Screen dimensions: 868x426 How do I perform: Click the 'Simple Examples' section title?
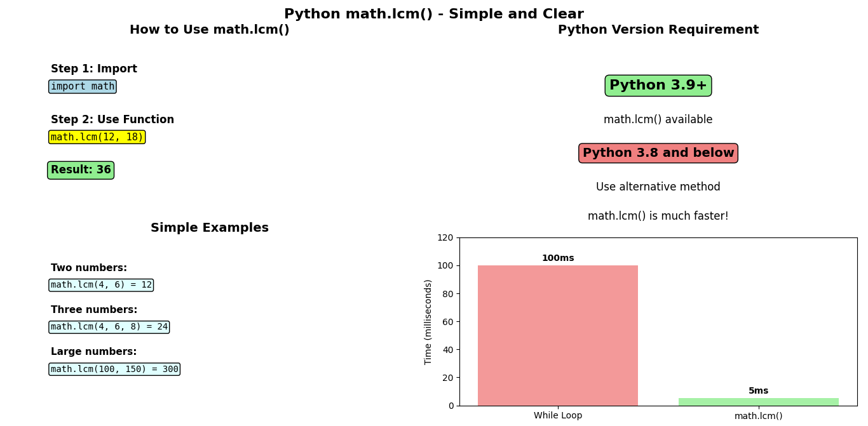point(210,228)
